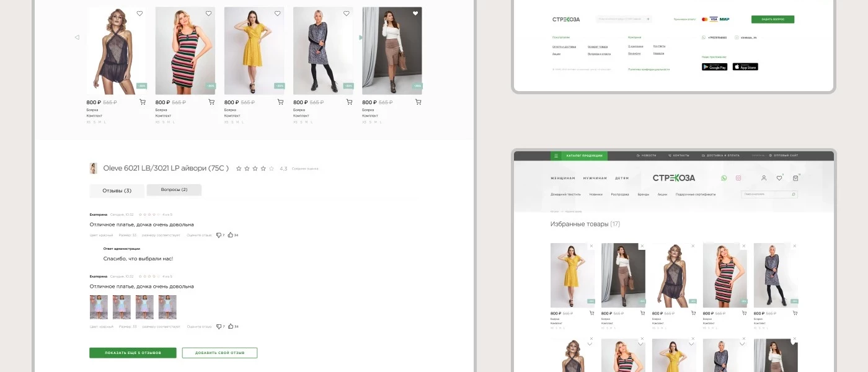
Task: Click thumbs-up on the first review
Action: pos(231,235)
